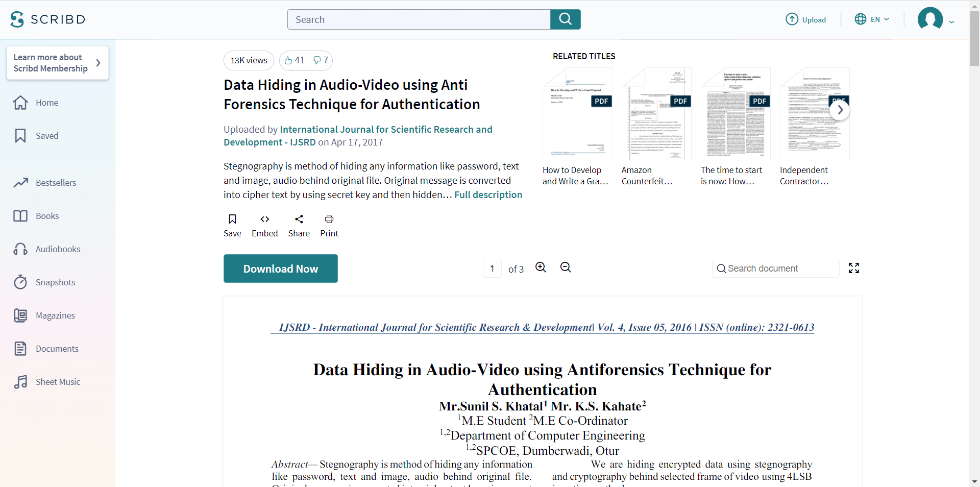This screenshot has width=980, height=487.
Task: Expand Learn more about Scribd Membership
Action: click(58, 63)
